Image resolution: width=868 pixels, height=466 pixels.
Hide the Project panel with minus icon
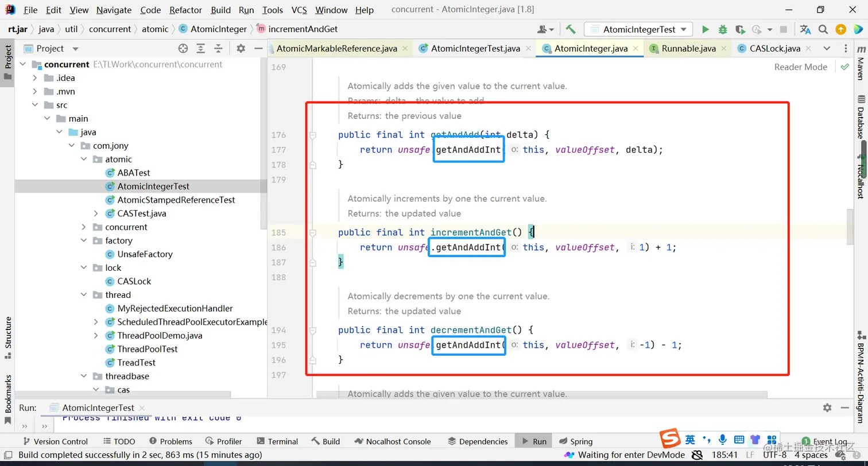(259, 48)
